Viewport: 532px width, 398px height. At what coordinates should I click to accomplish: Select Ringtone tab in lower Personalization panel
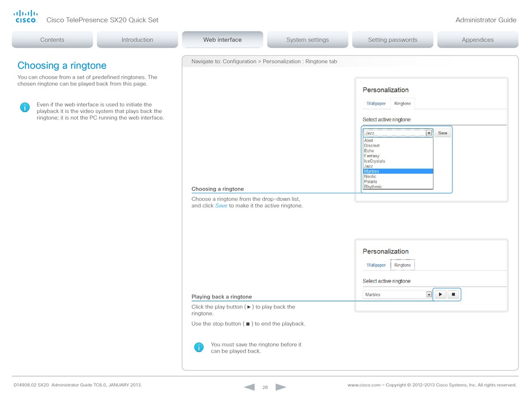(x=403, y=265)
